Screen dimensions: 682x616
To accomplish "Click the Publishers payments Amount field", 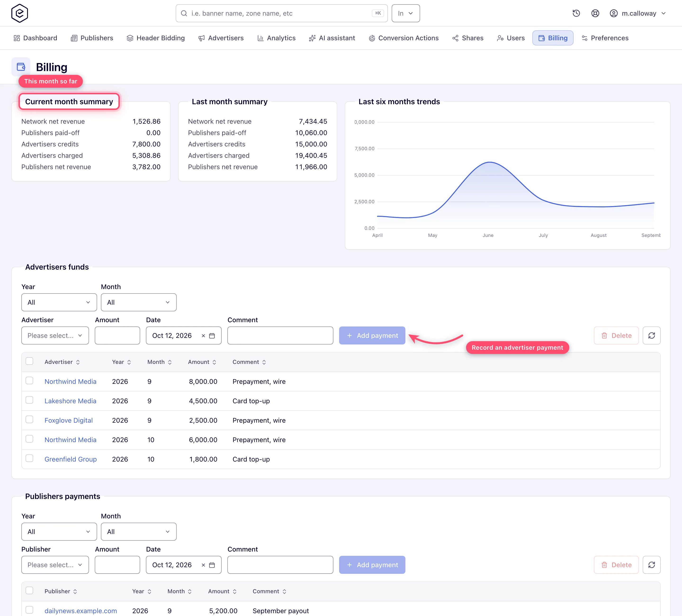I will [117, 565].
